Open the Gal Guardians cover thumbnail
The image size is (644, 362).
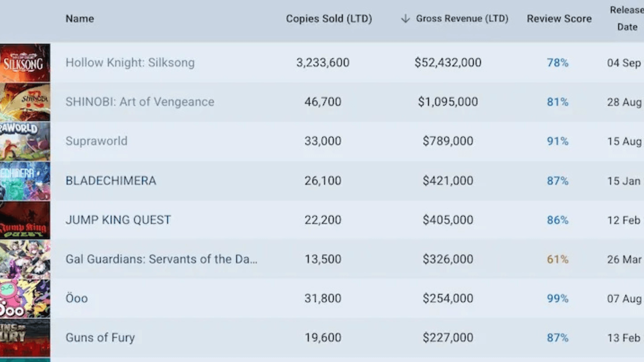(25, 259)
